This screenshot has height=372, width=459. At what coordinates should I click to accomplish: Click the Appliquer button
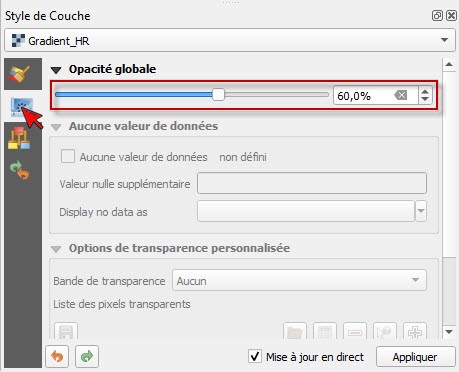(415, 357)
